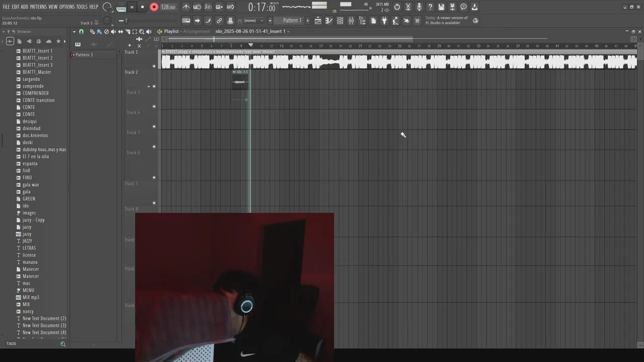Screen dimensions: 644x362
Task: Toggle the loop recording icon
Action: click(230, 7)
